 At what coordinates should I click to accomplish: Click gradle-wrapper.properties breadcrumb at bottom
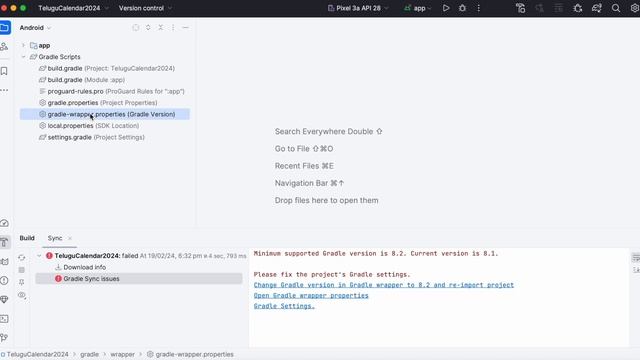190,354
